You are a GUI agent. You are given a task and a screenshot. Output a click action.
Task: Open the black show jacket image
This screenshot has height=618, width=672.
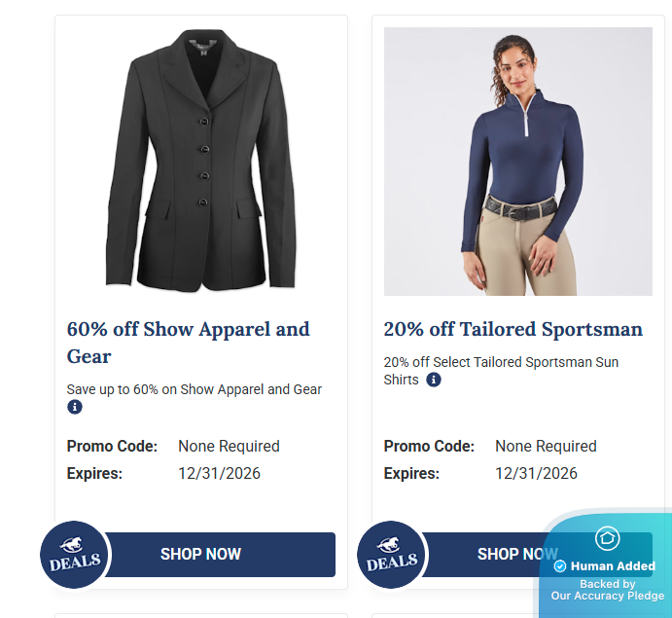(x=201, y=161)
